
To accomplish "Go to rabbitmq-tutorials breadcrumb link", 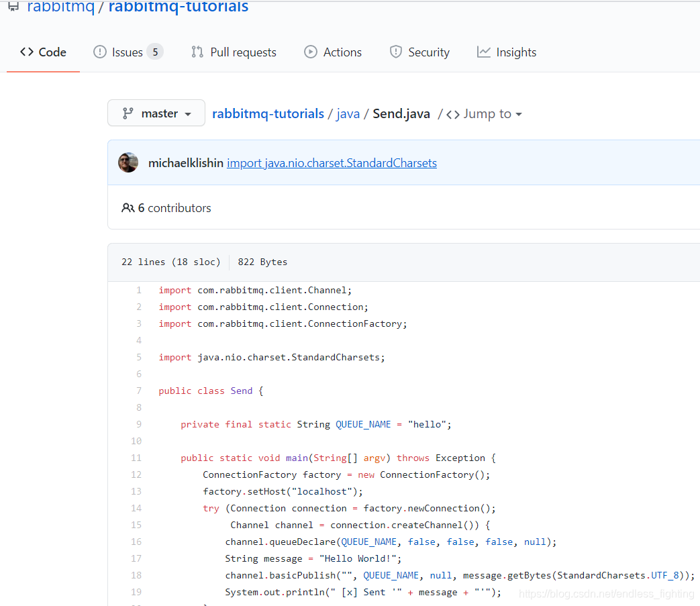I will pyautogui.click(x=268, y=114).
